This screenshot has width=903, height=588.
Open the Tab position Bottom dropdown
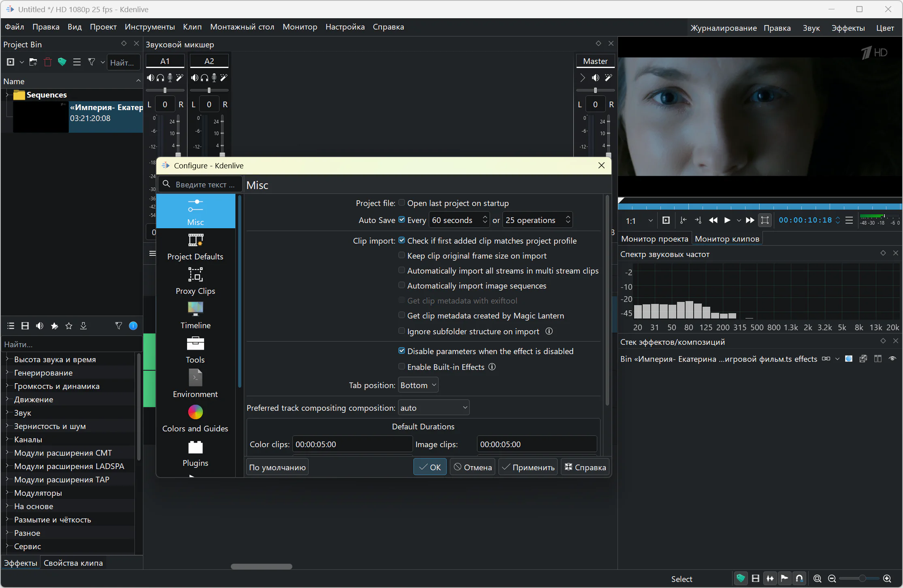(418, 385)
